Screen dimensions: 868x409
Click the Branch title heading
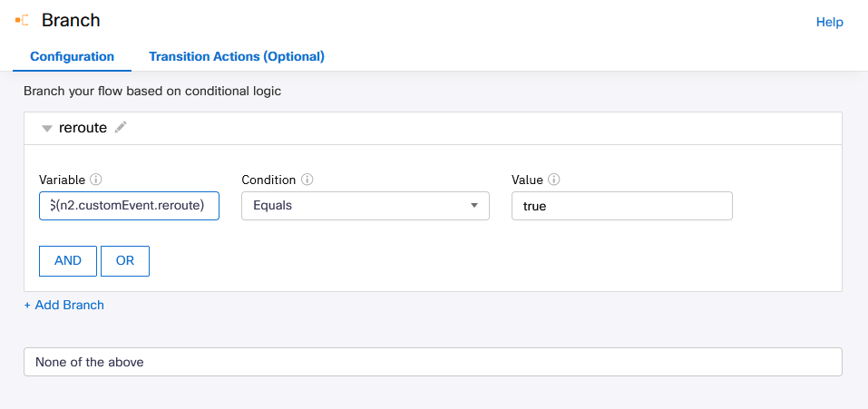71,20
